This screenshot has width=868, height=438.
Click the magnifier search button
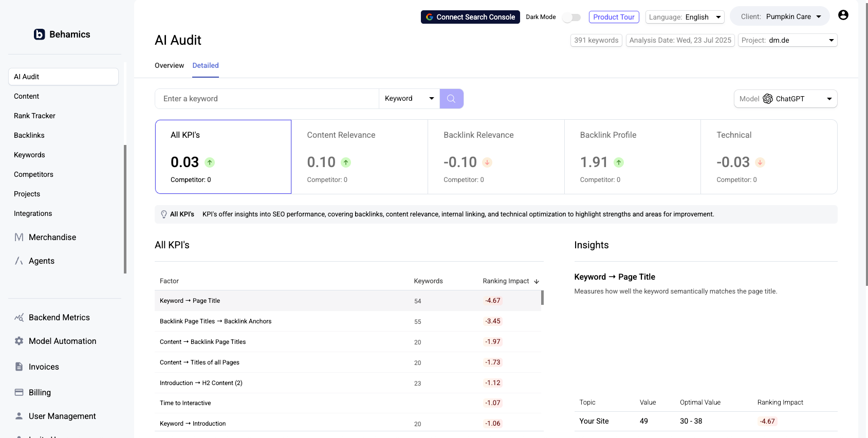(x=451, y=99)
